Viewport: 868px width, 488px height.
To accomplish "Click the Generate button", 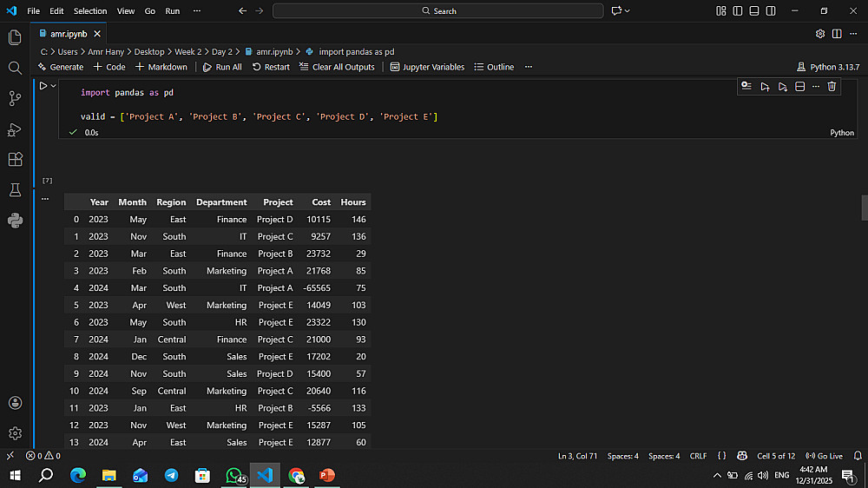I will [x=61, y=67].
